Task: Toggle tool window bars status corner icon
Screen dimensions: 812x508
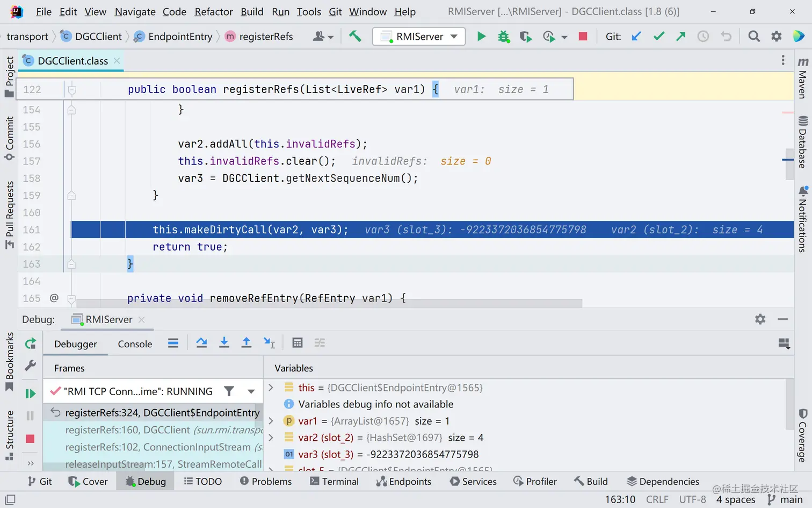Action: point(10,499)
